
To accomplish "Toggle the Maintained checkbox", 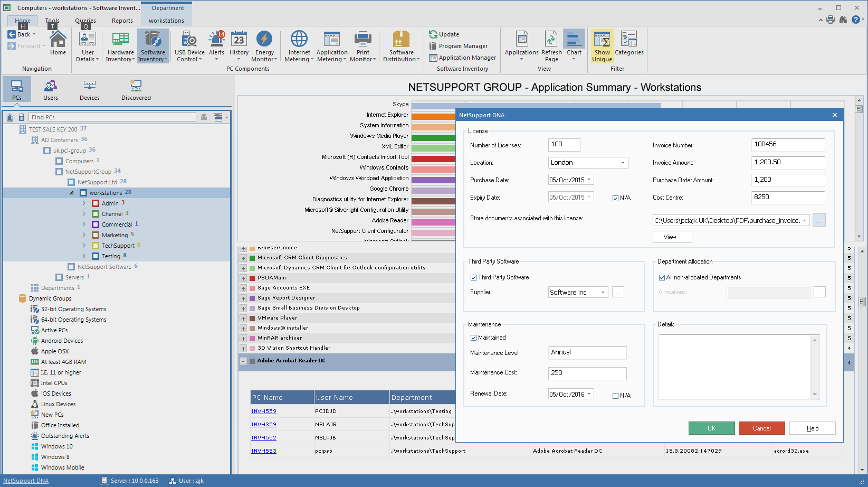I will pos(473,338).
